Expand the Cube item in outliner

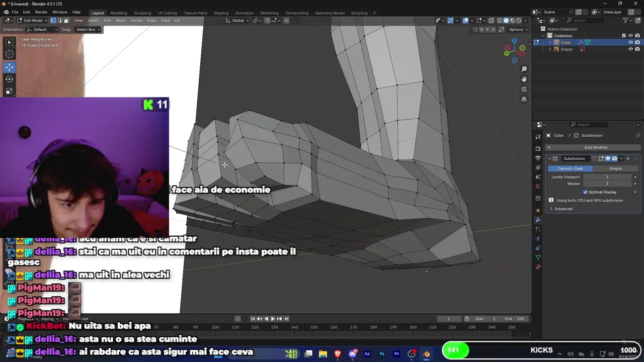coord(550,43)
